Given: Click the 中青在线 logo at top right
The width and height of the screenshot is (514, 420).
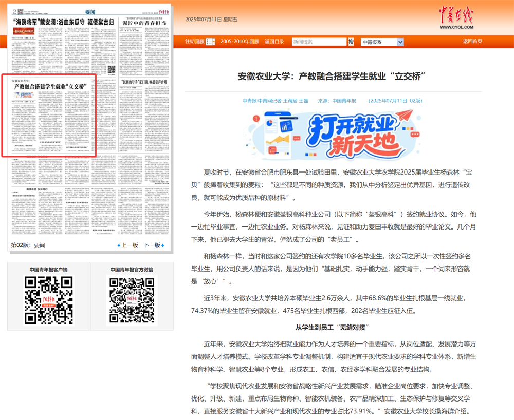Looking at the screenshot, I should (x=456, y=18).
